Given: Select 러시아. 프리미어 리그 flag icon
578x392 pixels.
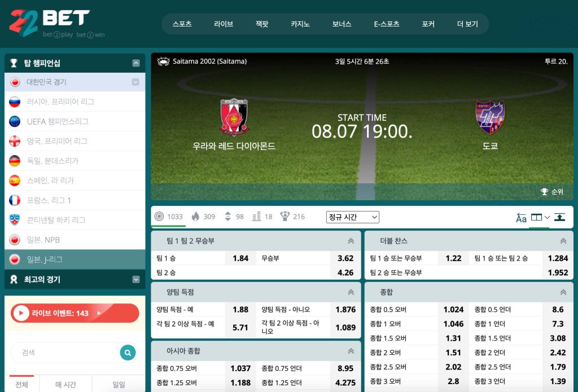Looking at the screenshot, I should 15,102.
